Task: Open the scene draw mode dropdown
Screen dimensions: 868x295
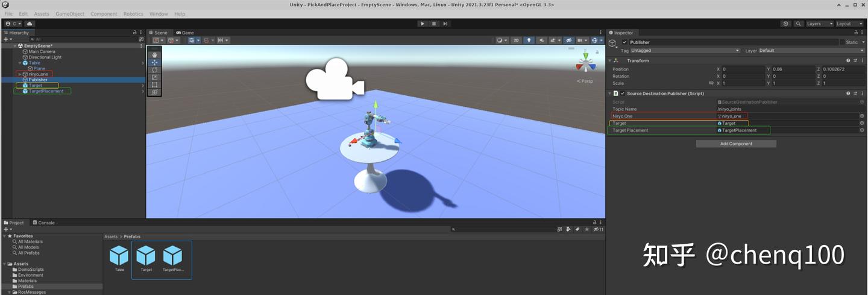Action: (x=502, y=40)
